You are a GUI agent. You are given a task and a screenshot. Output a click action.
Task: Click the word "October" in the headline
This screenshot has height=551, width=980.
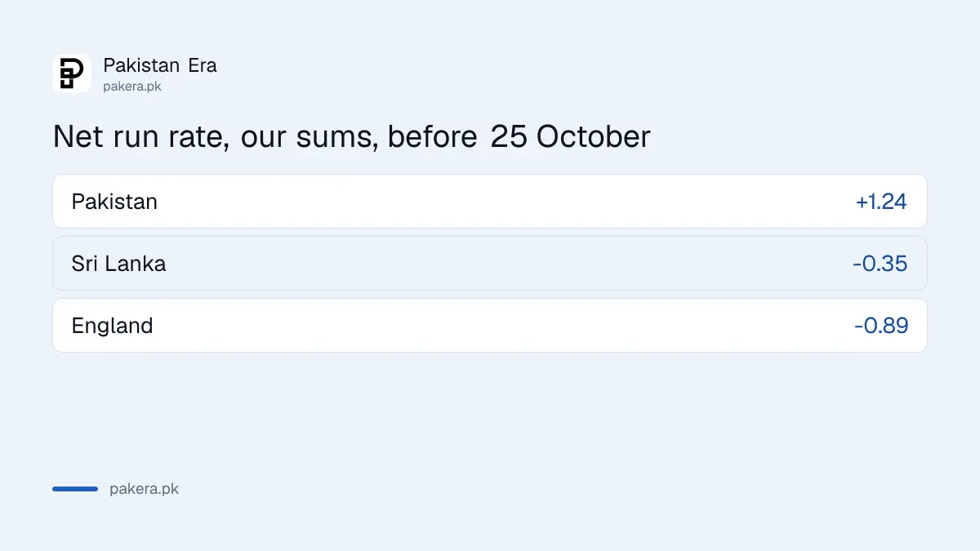[594, 136]
